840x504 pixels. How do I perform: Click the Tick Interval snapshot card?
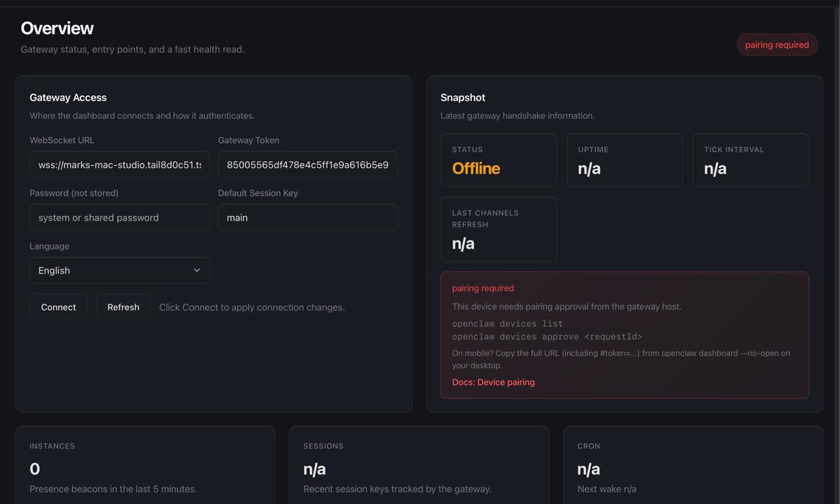[x=750, y=161]
